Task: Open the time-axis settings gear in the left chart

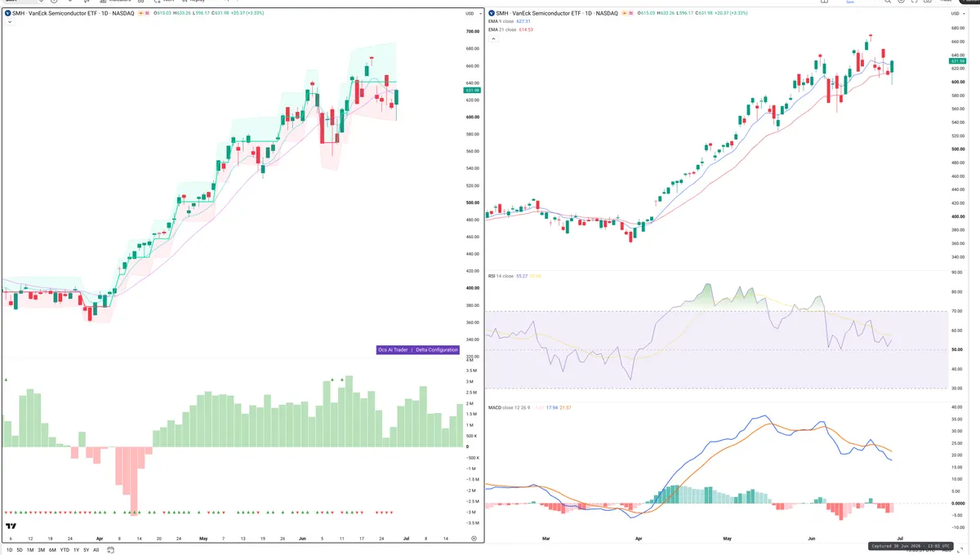Action: coord(474,539)
